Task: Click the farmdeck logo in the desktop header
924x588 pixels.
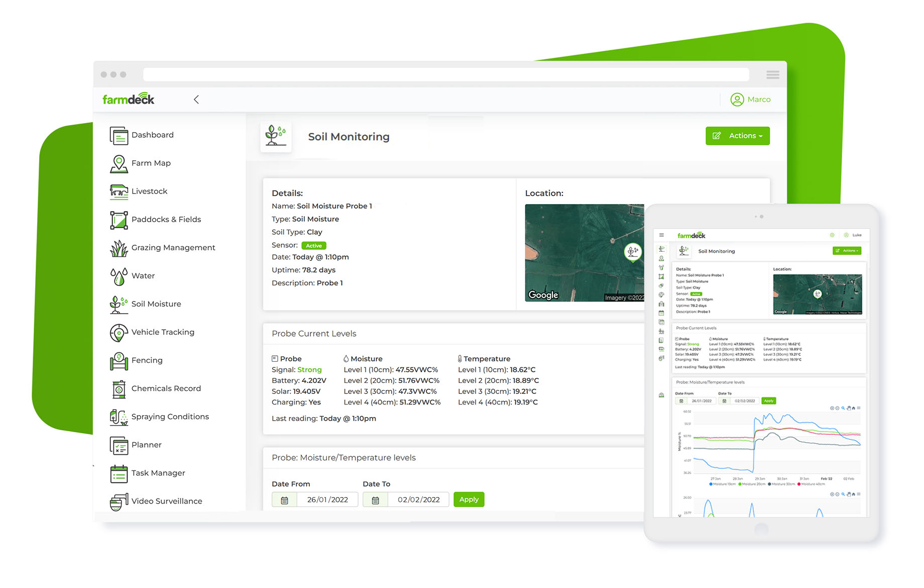Action: (x=129, y=99)
